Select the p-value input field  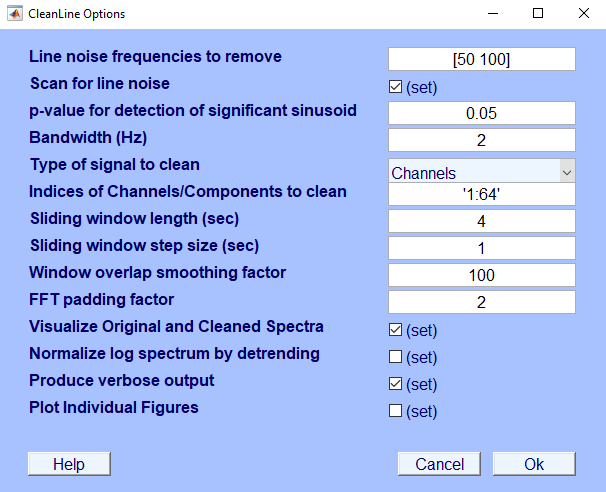click(481, 113)
